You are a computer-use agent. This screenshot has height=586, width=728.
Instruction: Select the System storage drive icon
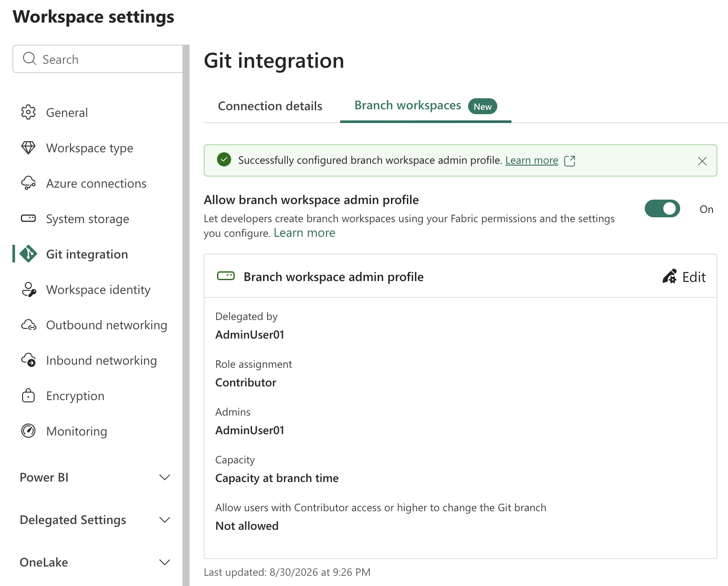click(x=28, y=218)
